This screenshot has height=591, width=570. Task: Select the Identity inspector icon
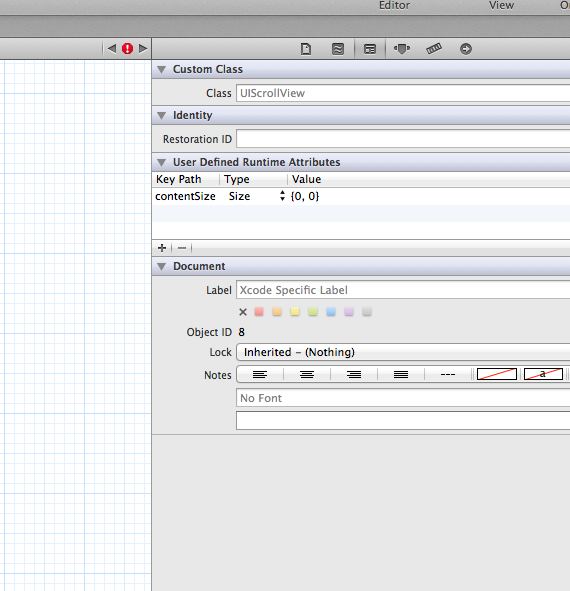(x=370, y=49)
